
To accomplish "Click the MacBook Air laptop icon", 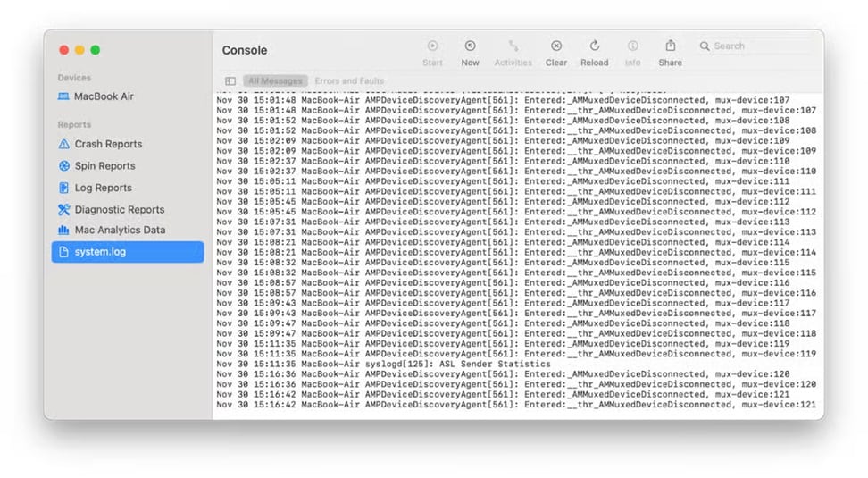I will [63, 96].
